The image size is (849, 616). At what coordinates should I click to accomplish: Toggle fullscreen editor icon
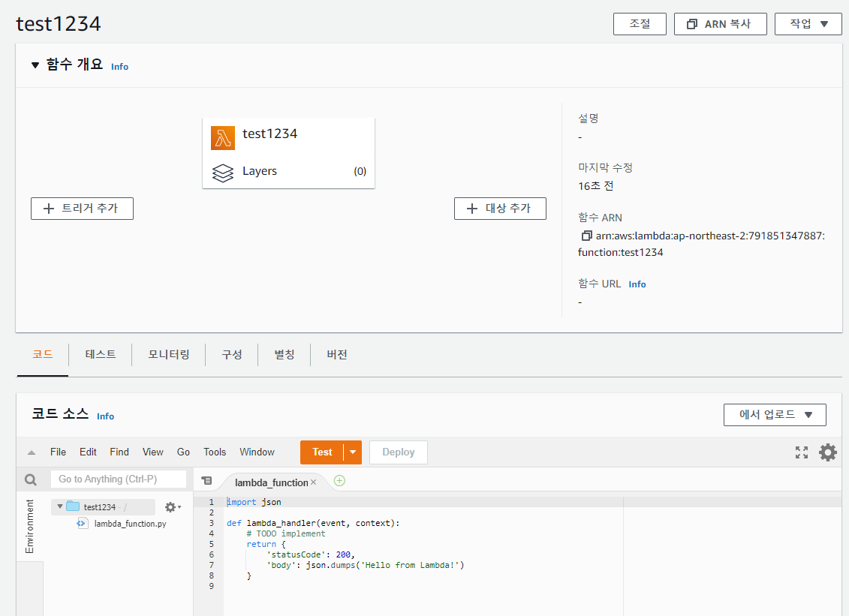click(802, 452)
